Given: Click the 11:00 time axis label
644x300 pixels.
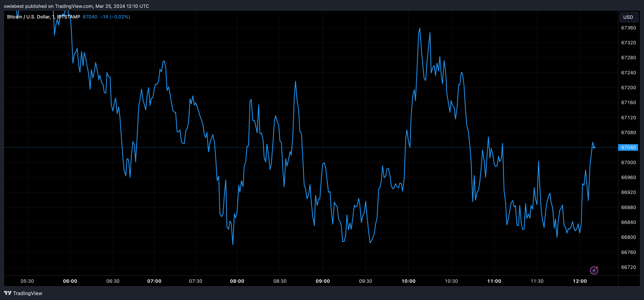Looking at the screenshot, I should (494, 281).
